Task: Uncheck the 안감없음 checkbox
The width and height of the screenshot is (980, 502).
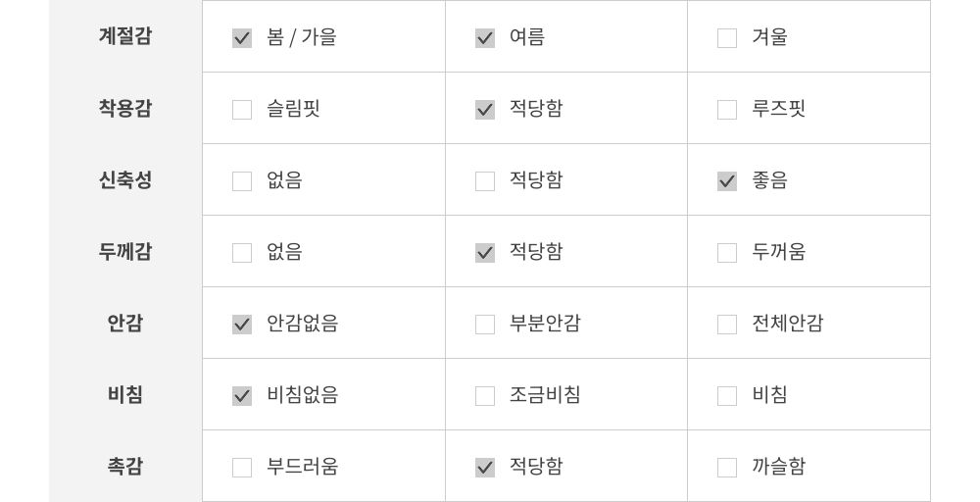Action: click(242, 325)
